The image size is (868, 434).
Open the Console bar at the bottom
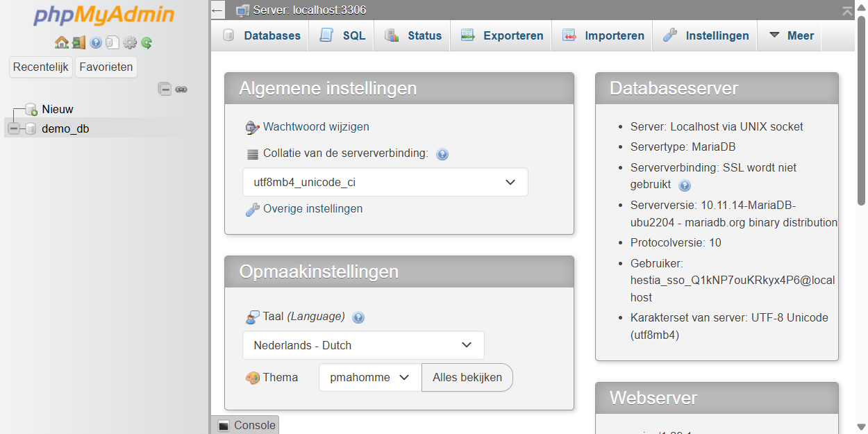point(246,426)
